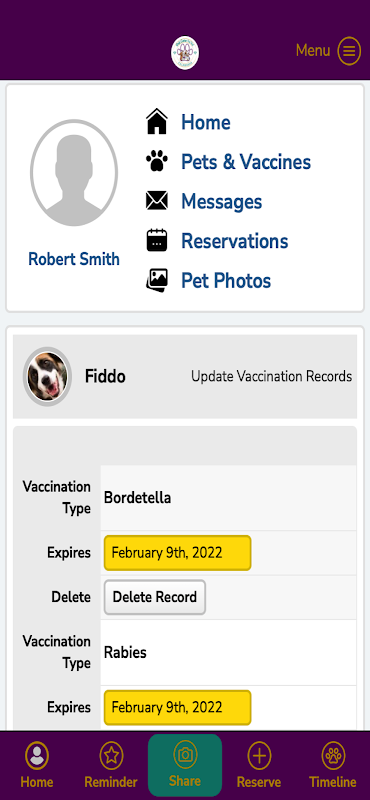Screen dimensions: 370x800
Task: Open the Pets & Vaccines link
Action: coord(246,162)
